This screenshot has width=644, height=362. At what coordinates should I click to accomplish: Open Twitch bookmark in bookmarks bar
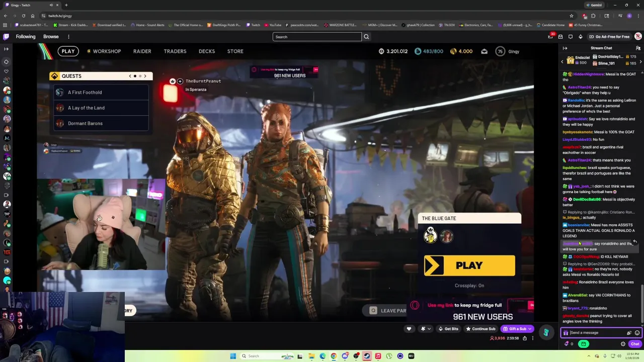click(253, 25)
